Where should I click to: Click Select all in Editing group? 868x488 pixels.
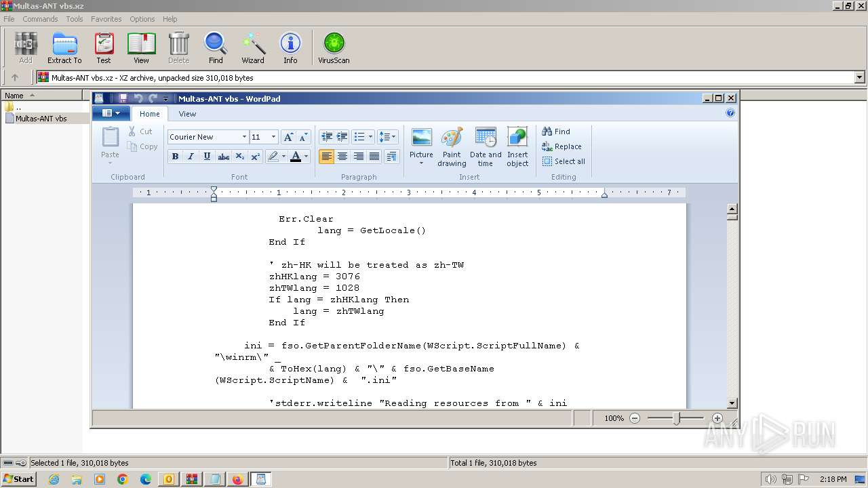564,161
